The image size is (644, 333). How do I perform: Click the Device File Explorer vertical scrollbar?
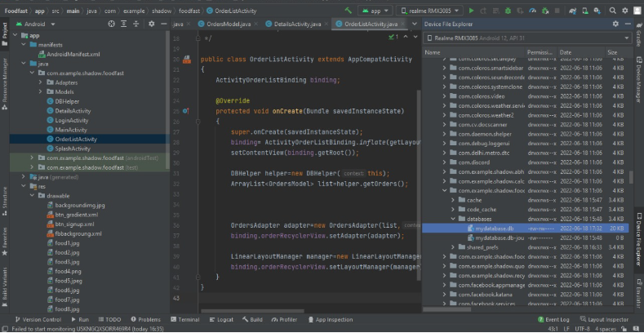point(631,177)
